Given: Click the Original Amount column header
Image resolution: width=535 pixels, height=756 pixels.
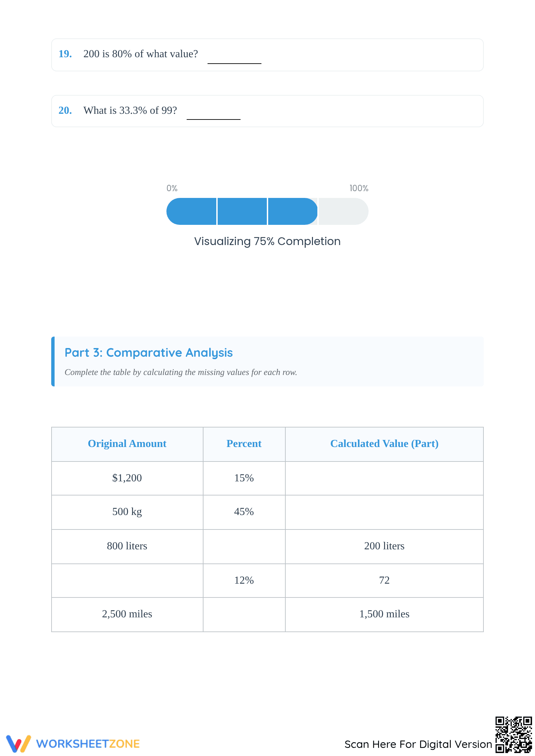Looking at the screenshot, I should 127,444.
